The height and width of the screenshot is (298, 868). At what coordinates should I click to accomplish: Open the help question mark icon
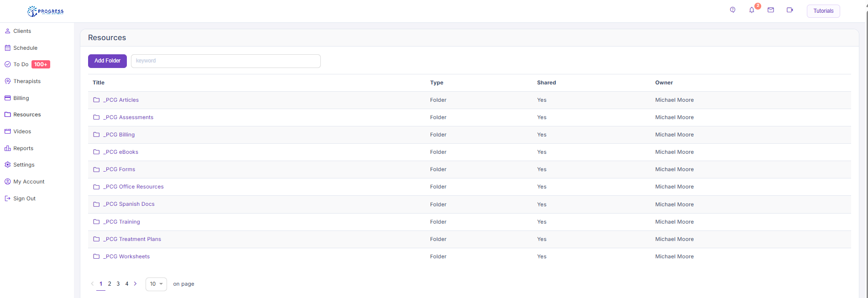point(732,10)
